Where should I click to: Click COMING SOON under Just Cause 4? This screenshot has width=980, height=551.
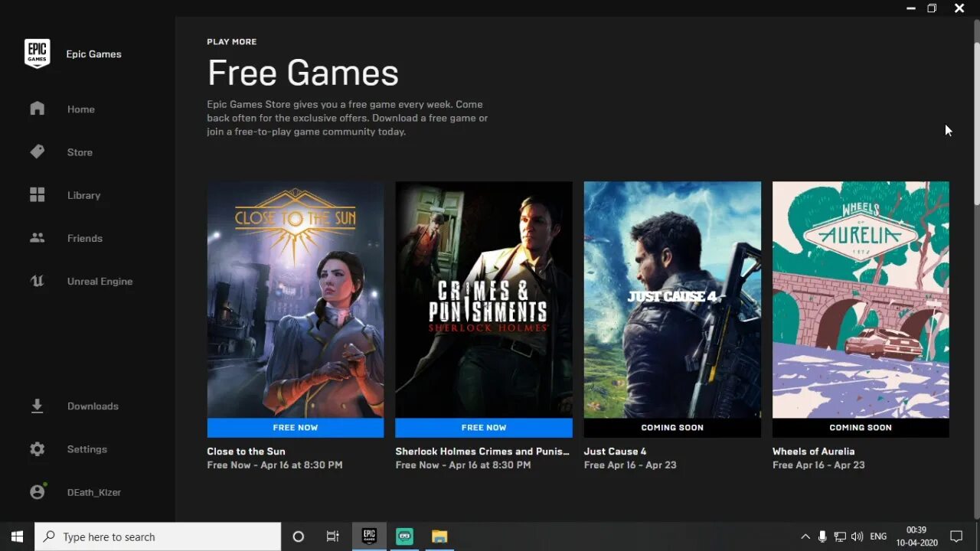672,428
